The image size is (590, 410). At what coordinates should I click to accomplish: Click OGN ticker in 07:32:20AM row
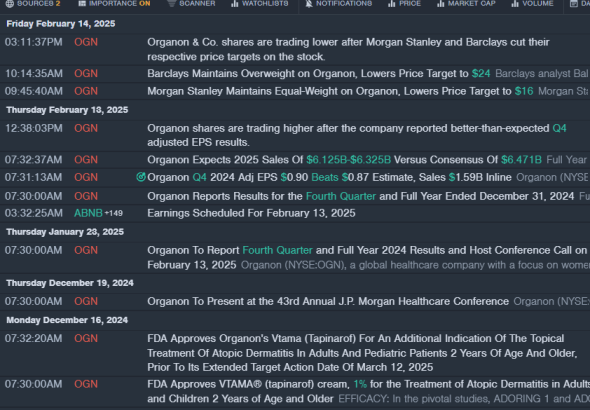click(x=86, y=339)
